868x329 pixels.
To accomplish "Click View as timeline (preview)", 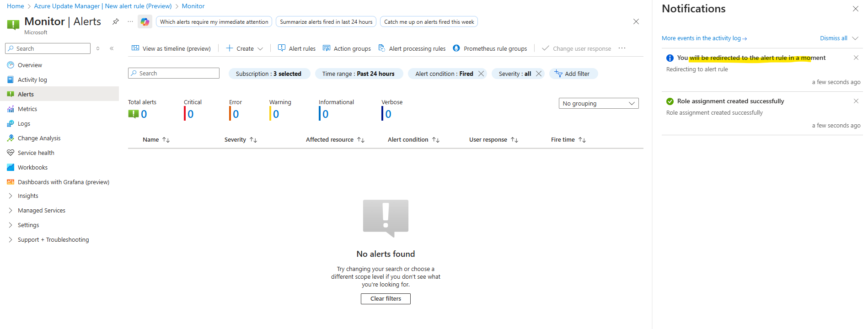I will [x=171, y=48].
